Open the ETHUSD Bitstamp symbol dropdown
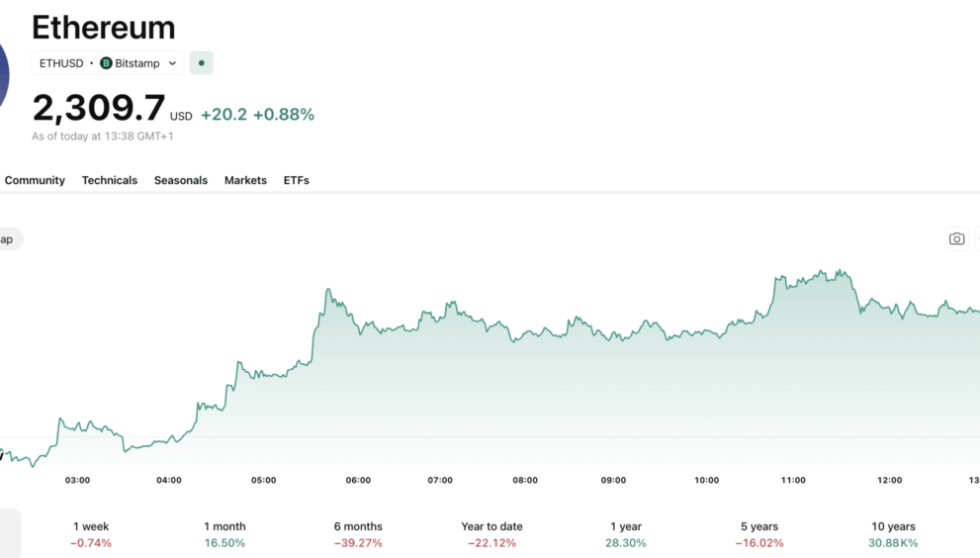 (107, 63)
